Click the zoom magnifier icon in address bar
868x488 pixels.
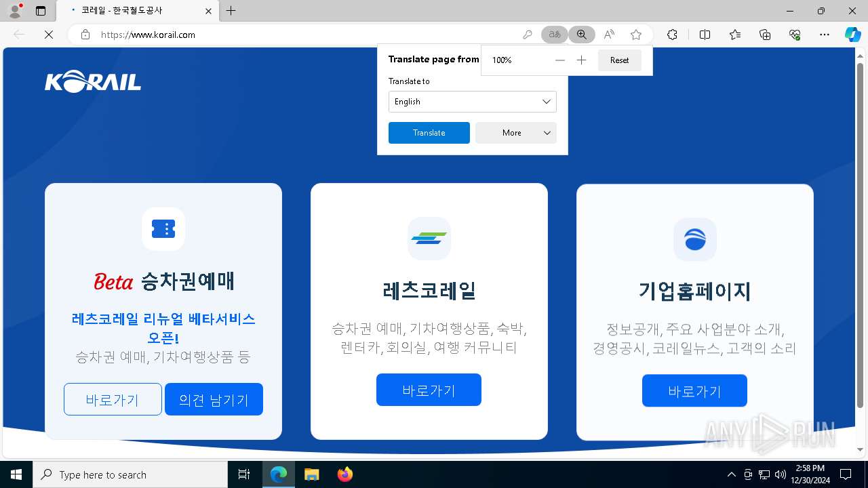pyautogui.click(x=582, y=35)
